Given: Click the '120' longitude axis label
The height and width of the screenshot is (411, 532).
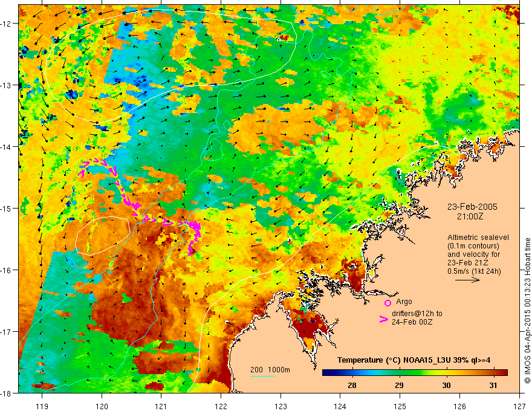Looking at the screenshot, I should [x=102, y=406].
